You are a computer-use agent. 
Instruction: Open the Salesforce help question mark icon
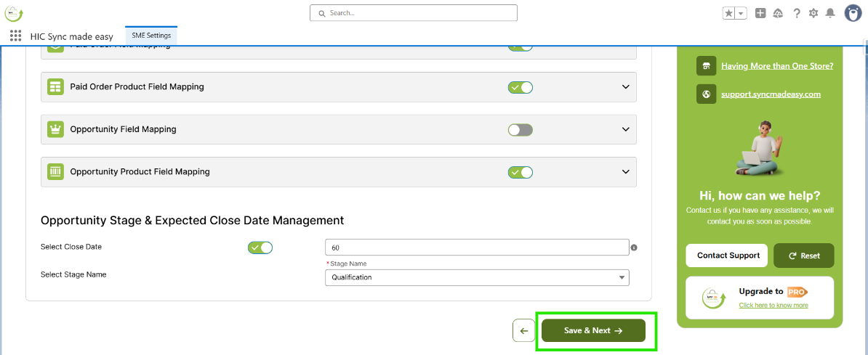(797, 13)
